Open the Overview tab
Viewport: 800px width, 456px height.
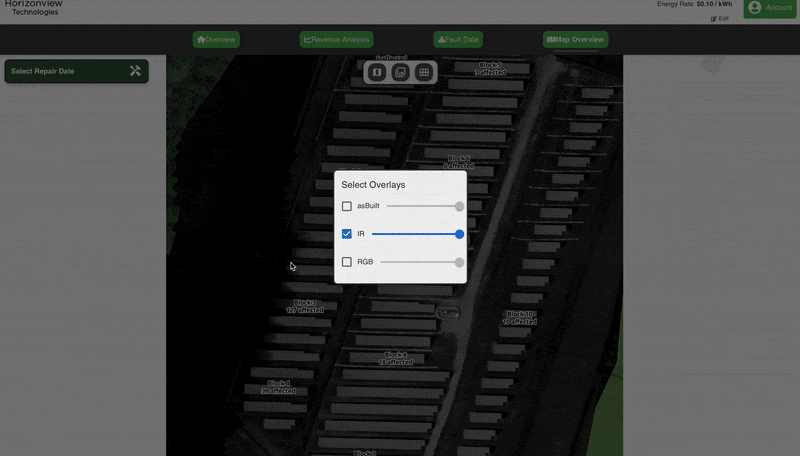pyautogui.click(x=216, y=40)
